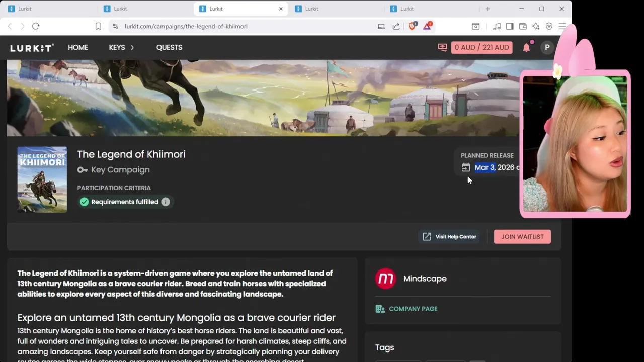The width and height of the screenshot is (644, 362).
Task: Open the browser hamburger menu
Action: (x=562, y=26)
